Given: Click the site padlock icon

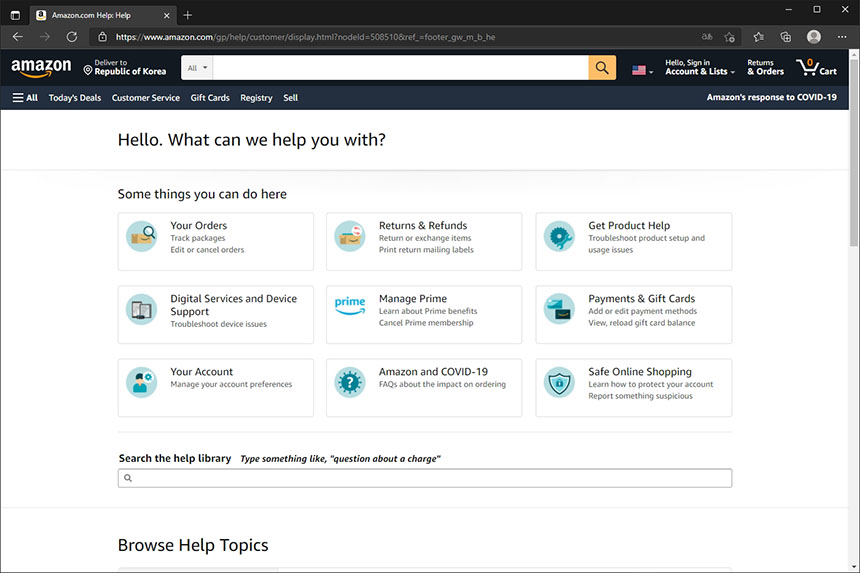Looking at the screenshot, I should [x=102, y=37].
